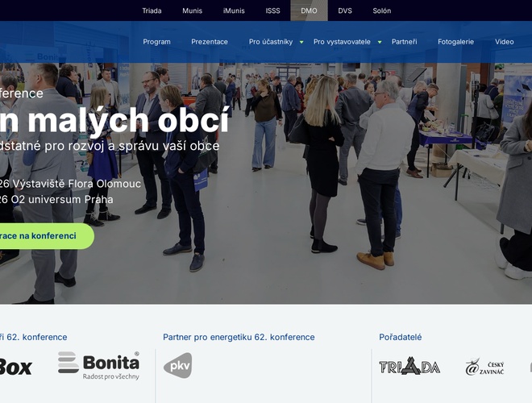Open the Český zavináč logo
Image resolution: width=532 pixels, height=403 pixels.
click(x=484, y=367)
